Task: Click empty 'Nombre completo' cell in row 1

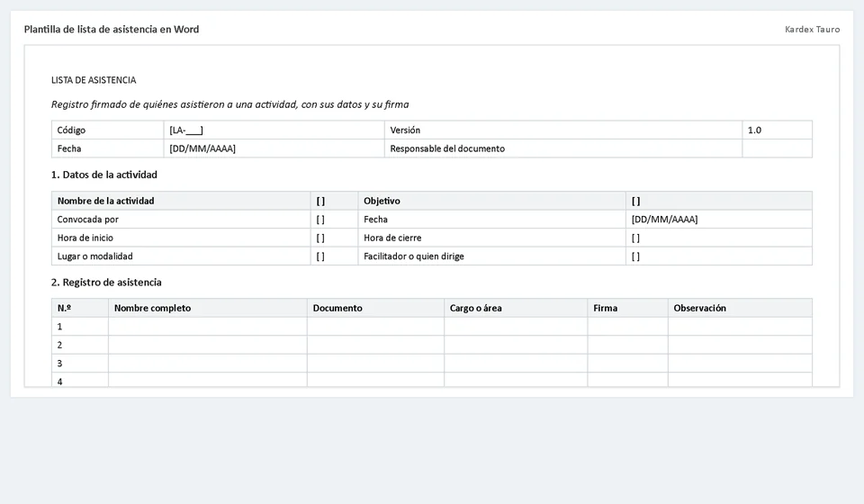Action: click(208, 327)
